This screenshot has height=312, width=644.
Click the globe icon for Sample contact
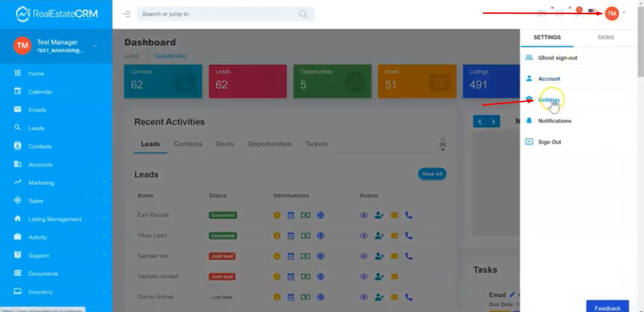tap(320, 277)
